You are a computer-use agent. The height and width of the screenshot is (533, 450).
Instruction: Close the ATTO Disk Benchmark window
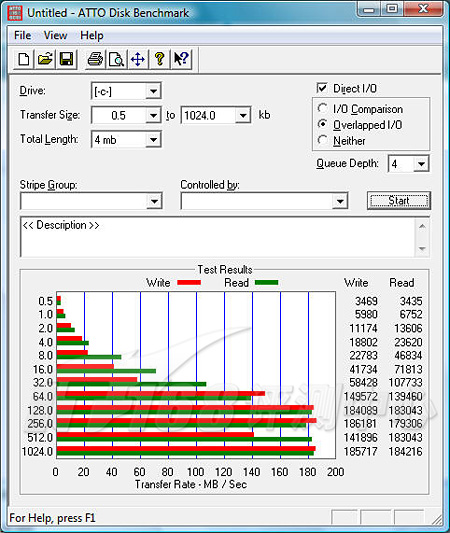[423, 10]
